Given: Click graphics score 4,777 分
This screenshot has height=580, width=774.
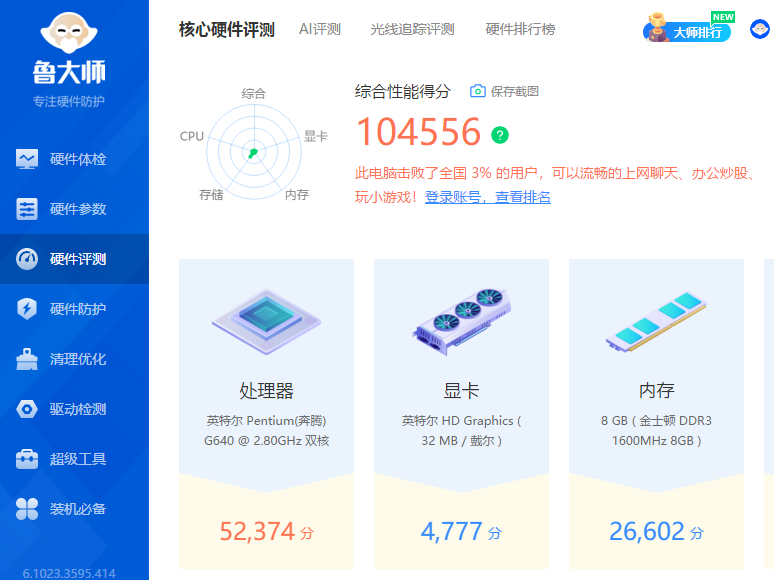Looking at the screenshot, I should click(462, 532).
